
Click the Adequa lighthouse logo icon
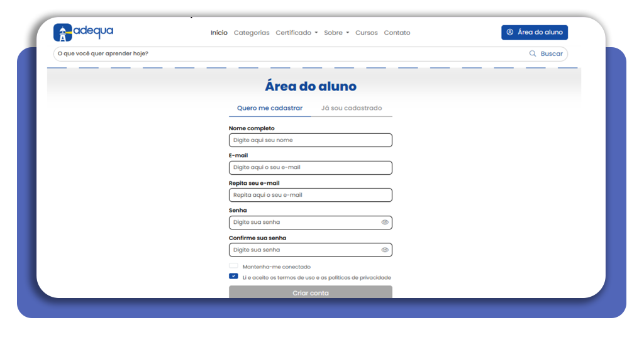[63, 33]
